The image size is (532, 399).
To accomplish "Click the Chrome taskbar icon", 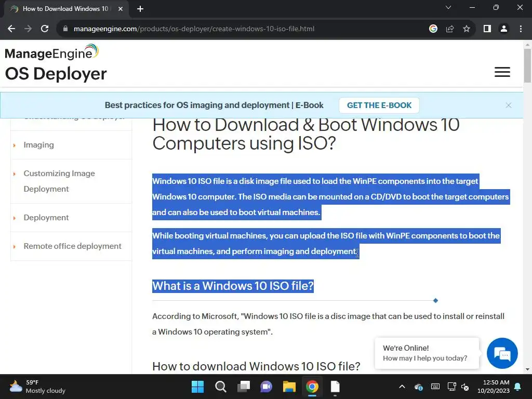I will coord(312,387).
